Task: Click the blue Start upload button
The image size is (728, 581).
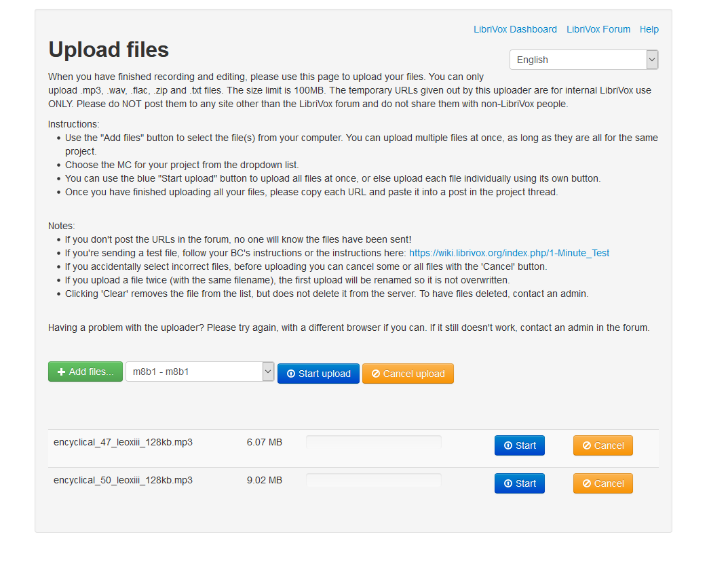Action: (318, 374)
